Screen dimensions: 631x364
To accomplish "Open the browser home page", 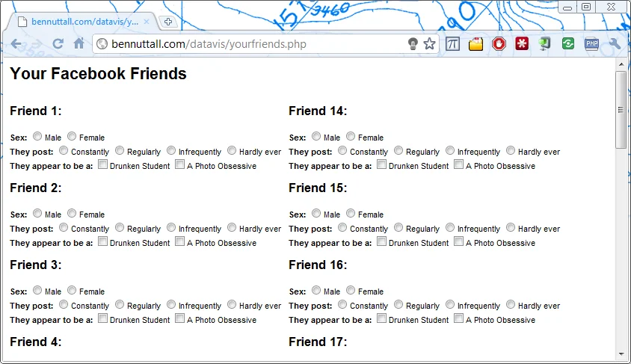I will click(79, 43).
